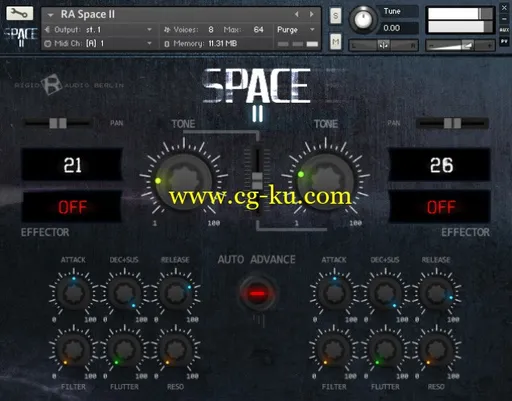Click the left RELEASE knob

[176, 293]
